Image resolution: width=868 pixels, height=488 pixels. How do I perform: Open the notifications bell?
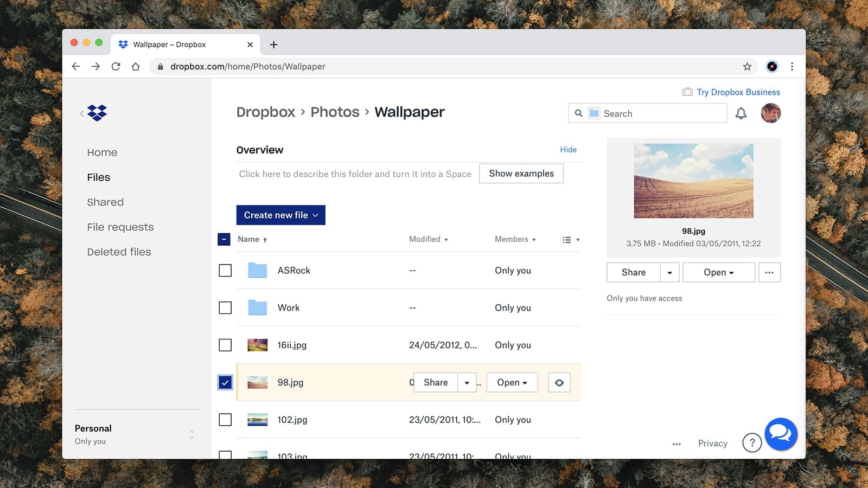(x=741, y=113)
